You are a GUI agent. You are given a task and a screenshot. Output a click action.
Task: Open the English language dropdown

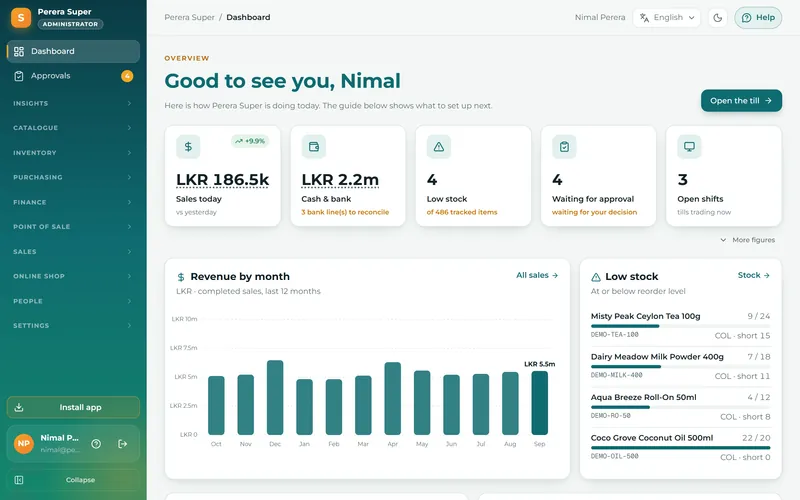tap(667, 17)
